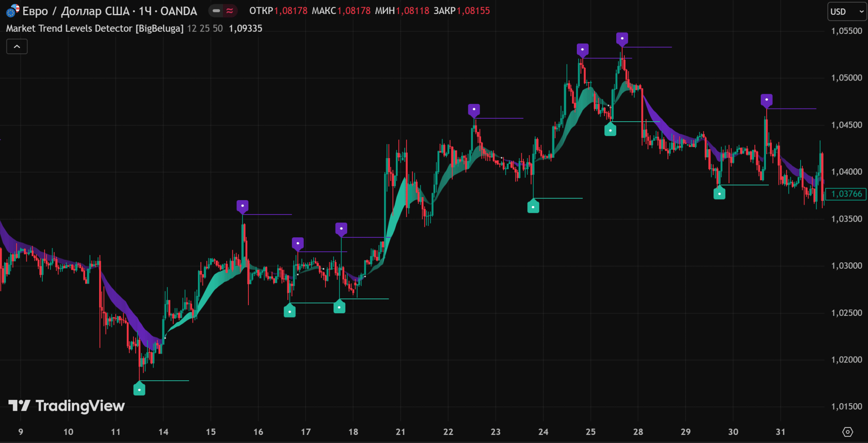Click the leftmost purple marker above date 16

(242, 206)
